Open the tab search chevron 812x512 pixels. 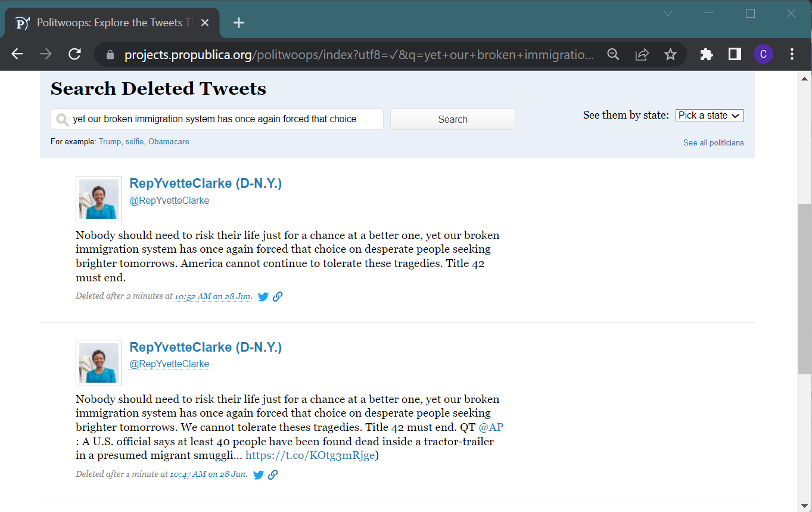point(668,13)
